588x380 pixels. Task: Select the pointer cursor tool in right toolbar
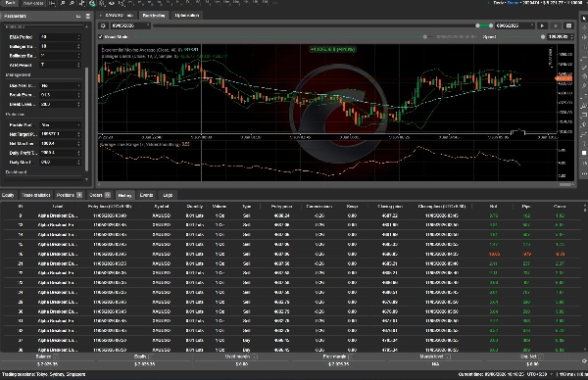click(x=584, y=19)
